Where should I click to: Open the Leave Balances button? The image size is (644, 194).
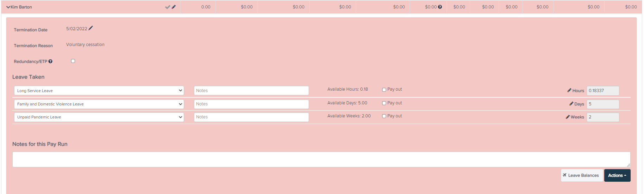tap(582, 175)
